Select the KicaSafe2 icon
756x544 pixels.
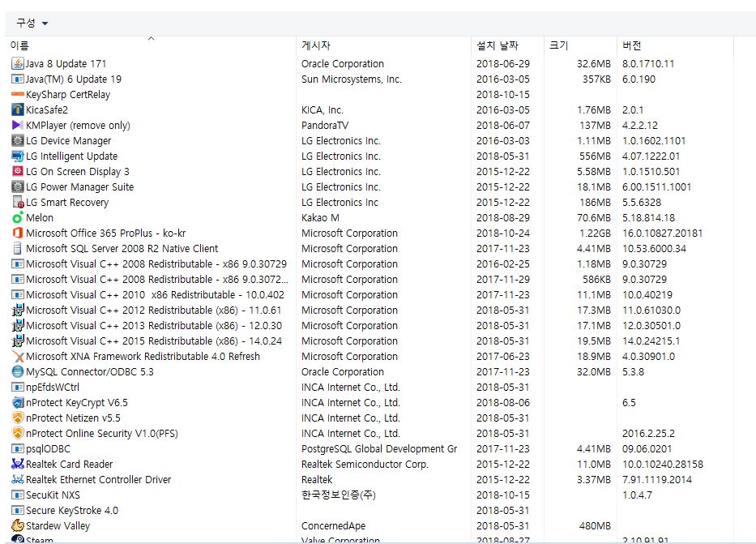[18, 109]
